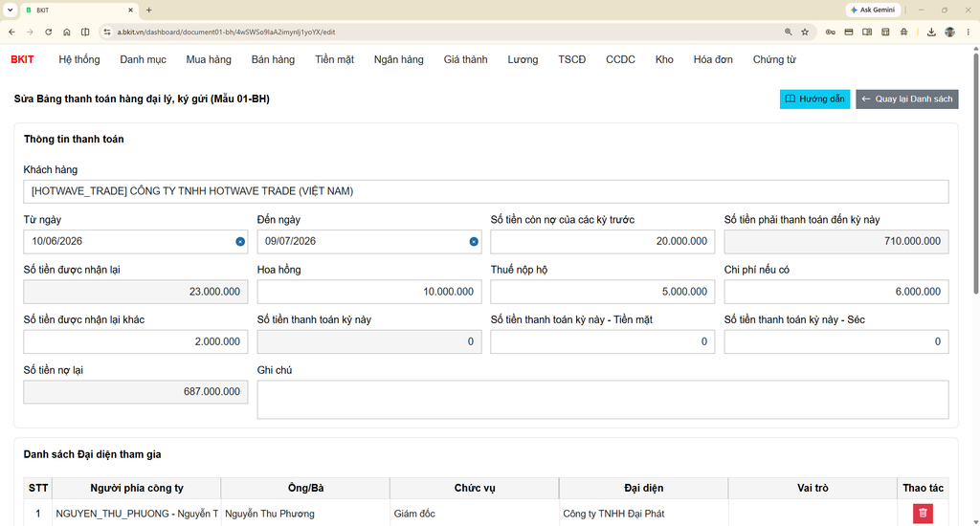Click the Đến ngày date input
This screenshot has height=526, width=980.
point(369,242)
